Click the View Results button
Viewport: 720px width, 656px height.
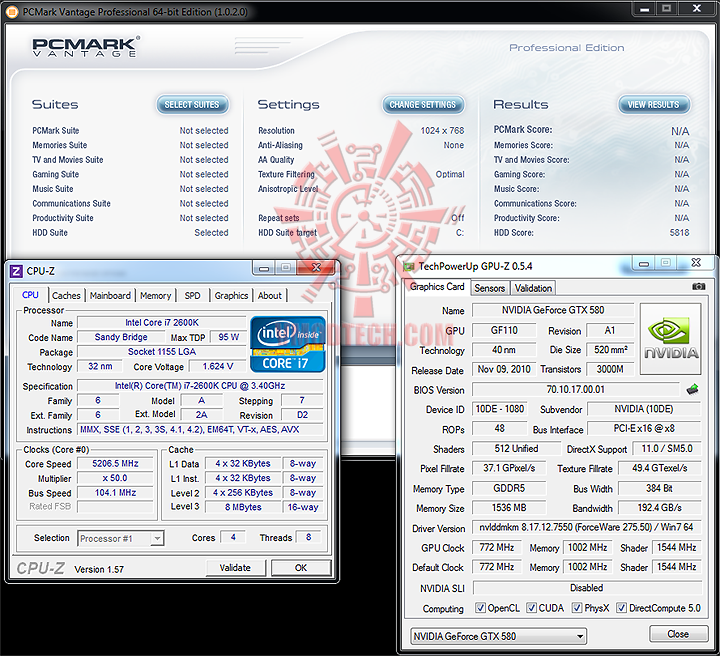pyautogui.click(x=654, y=105)
